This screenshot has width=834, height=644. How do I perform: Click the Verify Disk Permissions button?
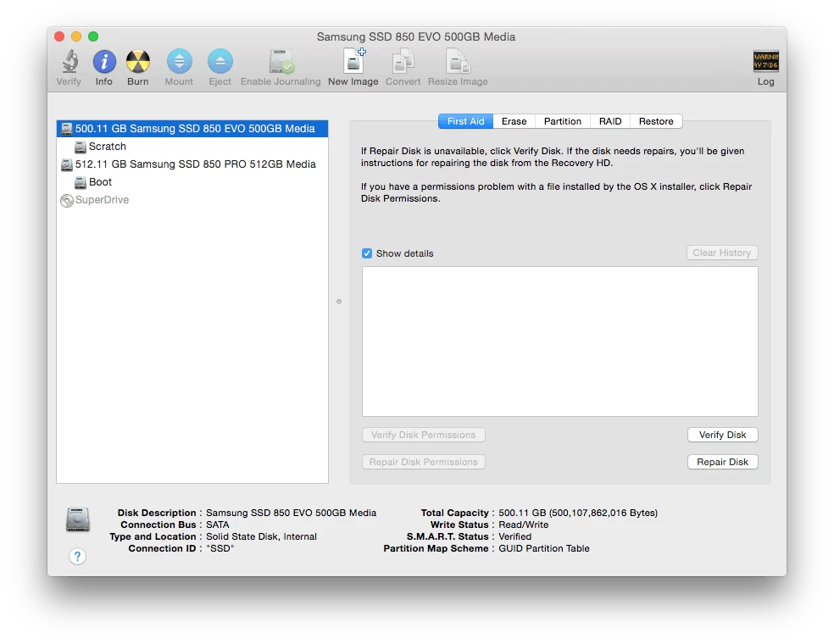coord(424,435)
